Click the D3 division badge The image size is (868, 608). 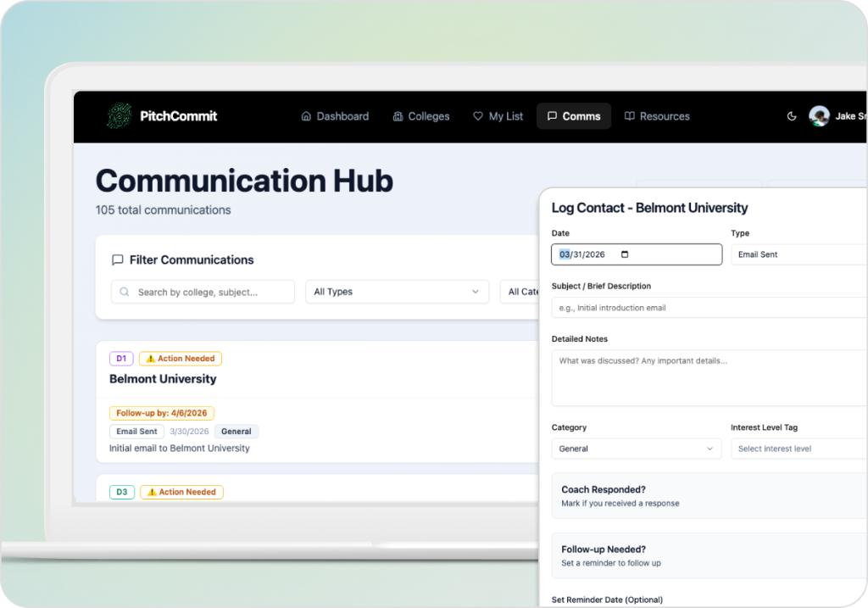tap(122, 493)
